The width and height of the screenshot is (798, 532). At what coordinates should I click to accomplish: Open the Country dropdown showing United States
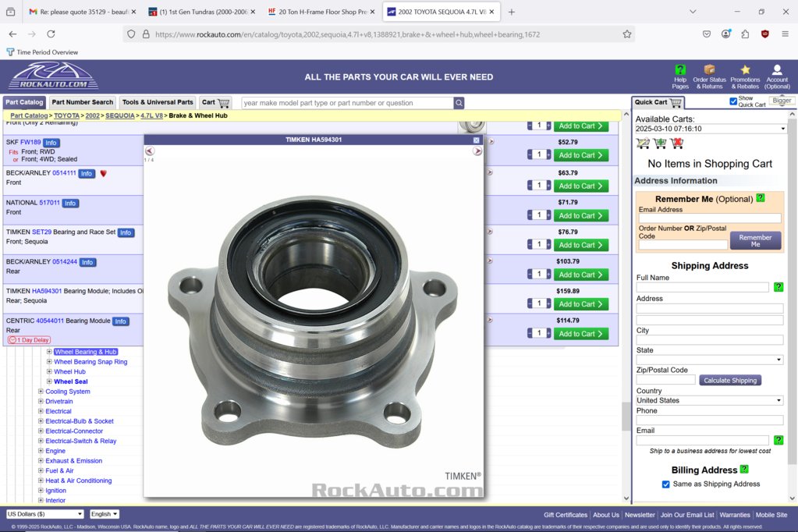point(709,401)
